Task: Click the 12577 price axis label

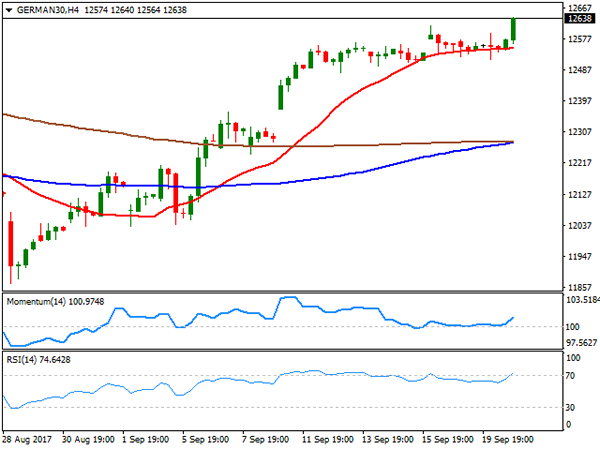Action: click(x=580, y=39)
